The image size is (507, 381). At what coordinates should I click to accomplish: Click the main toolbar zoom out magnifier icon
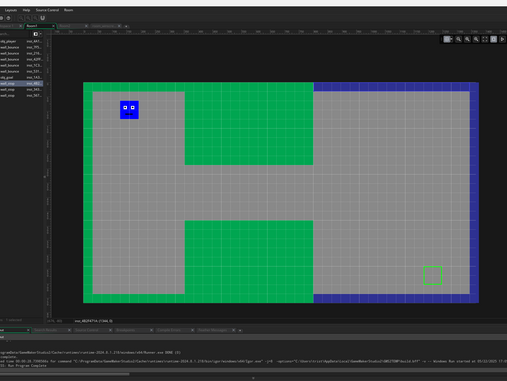pyautogui.click(x=21, y=18)
